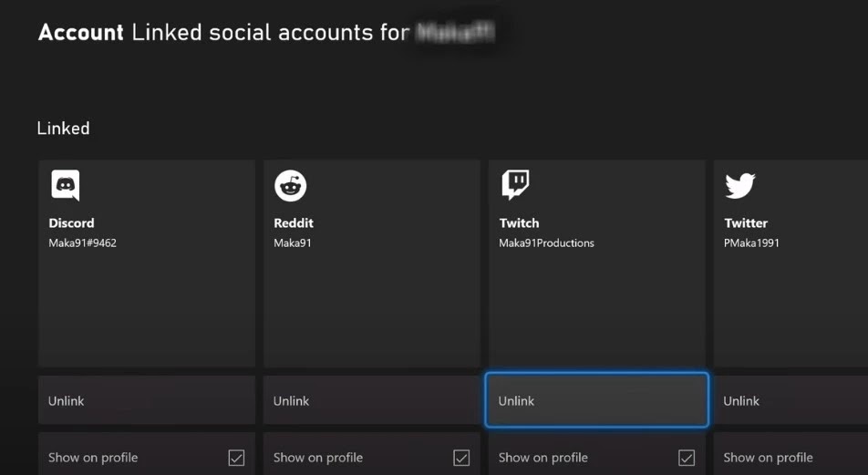This screenshot has width=868, height=475.
Task: Click the Reddit card title
Action: click(x=294, y=223)
